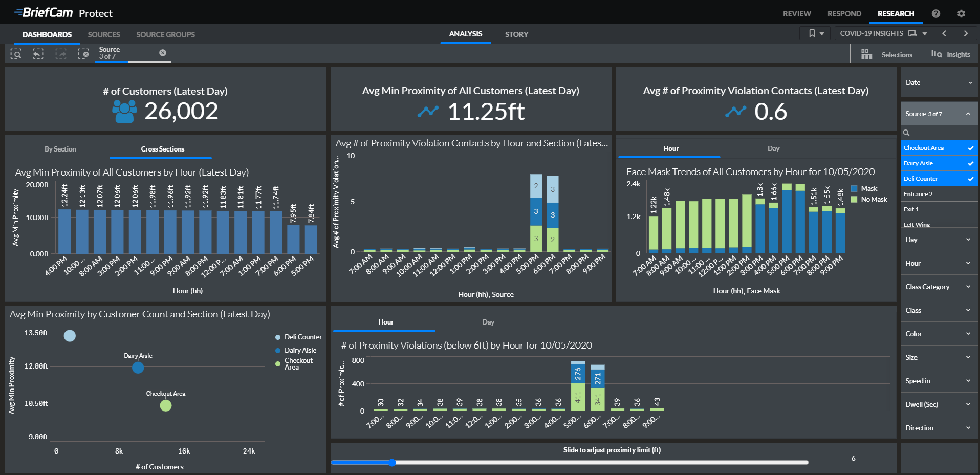Open the Insights advisor panel
This screenshot has width=980, height=475.
coord(950,54)
